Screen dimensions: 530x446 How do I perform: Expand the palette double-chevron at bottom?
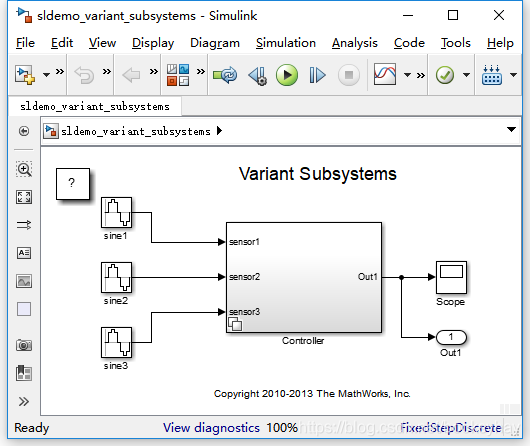tap(24, 402)
